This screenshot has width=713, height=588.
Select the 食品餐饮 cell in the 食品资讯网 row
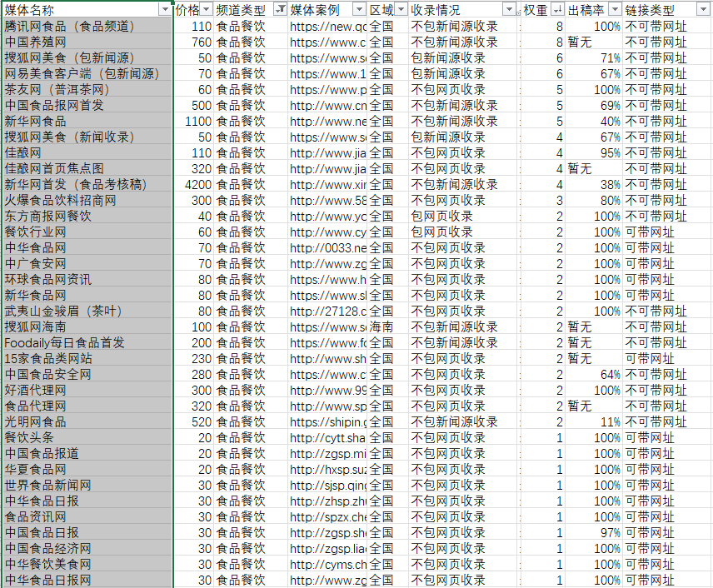(x=251, y=517)
